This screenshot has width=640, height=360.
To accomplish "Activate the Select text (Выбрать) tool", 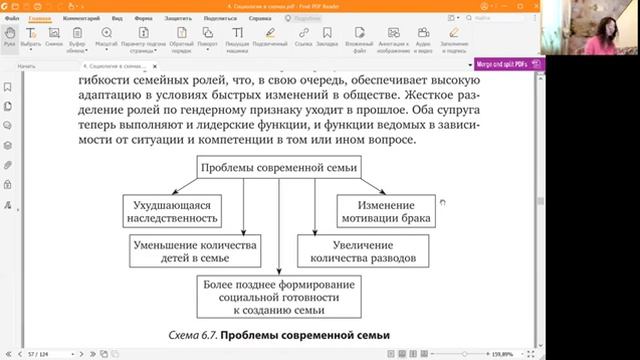I will tap(31, 36).
